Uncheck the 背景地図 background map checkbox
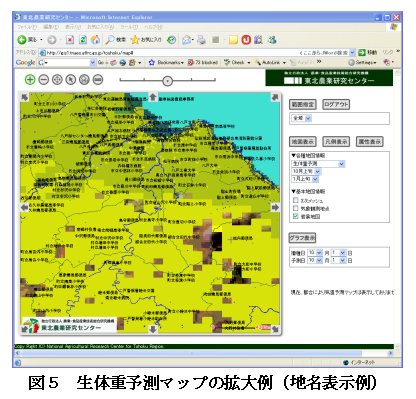The height and width of the screenshot is (399, 416). pyautogui.click(x=296, y=216)
